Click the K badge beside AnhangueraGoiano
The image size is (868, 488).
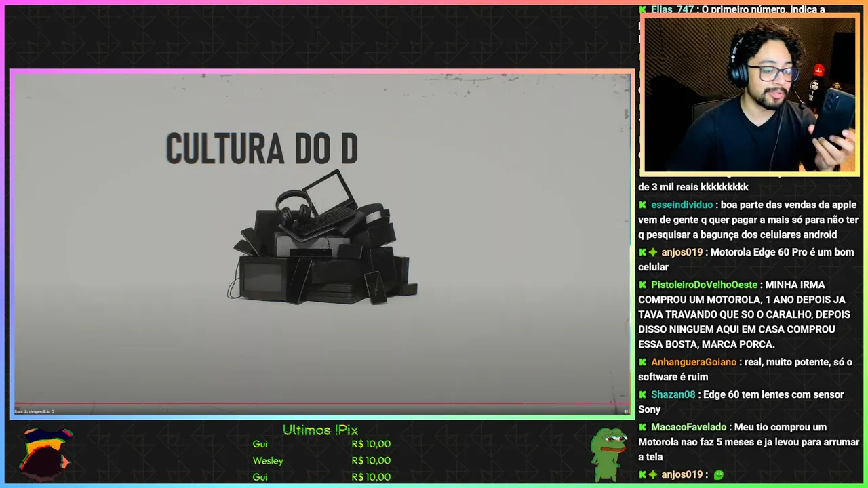click(642, 362)
